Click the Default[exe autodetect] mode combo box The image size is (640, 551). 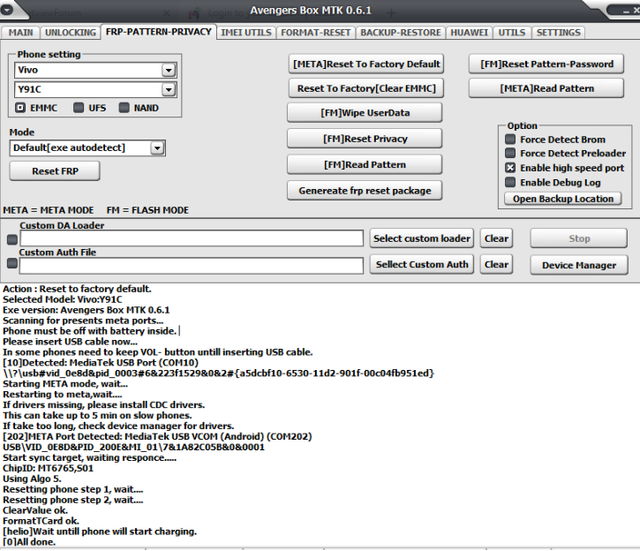tap(87, 148)
